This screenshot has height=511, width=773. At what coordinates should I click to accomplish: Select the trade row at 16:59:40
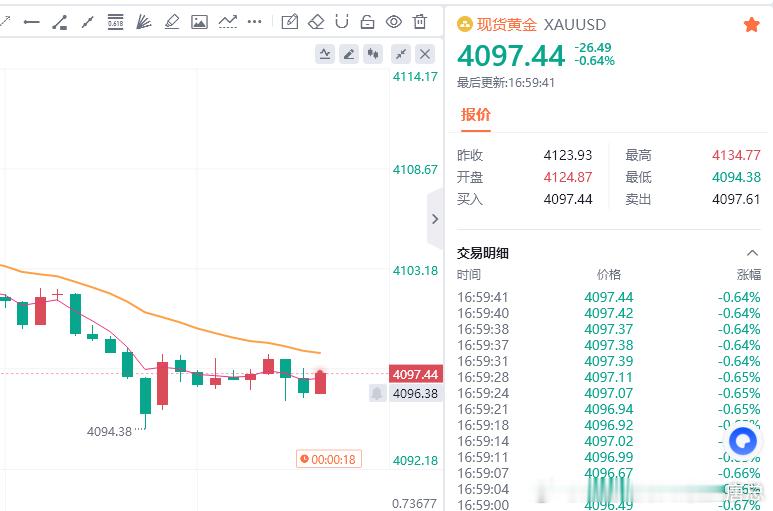(x=608, y=313)
